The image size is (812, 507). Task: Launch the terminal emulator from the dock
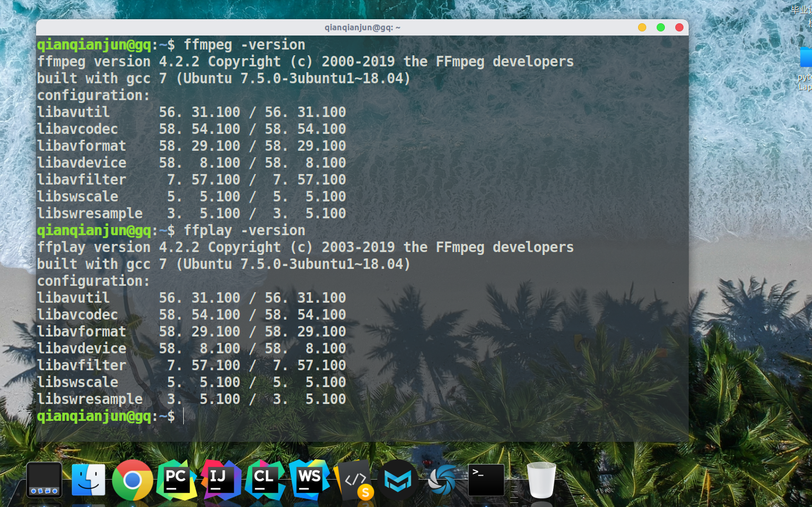(x=486, y=480)
